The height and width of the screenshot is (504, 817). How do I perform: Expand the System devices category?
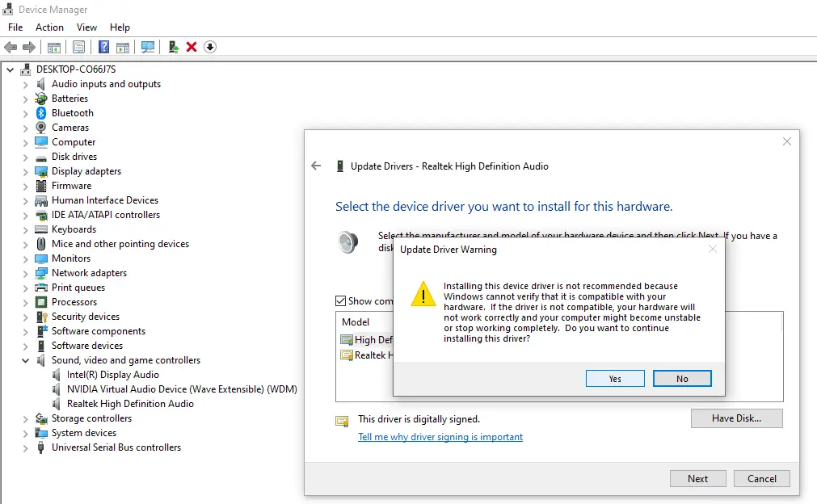tap(25, 433)
